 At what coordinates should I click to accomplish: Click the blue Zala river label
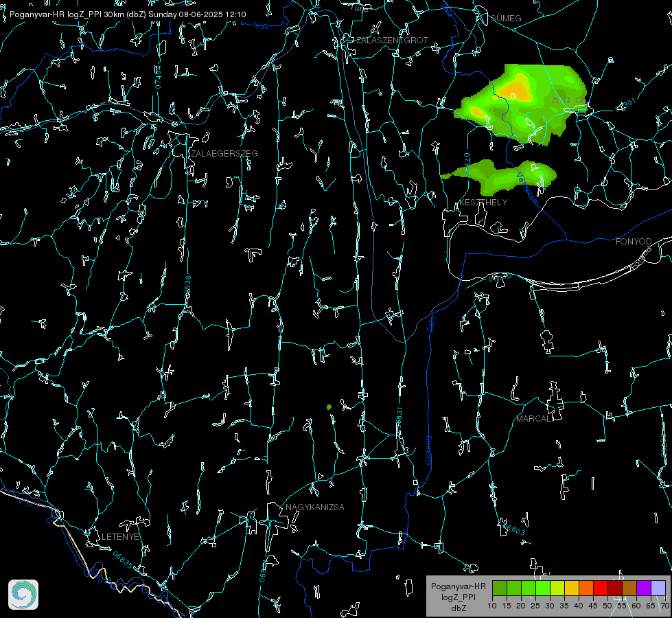click(430, 323)
